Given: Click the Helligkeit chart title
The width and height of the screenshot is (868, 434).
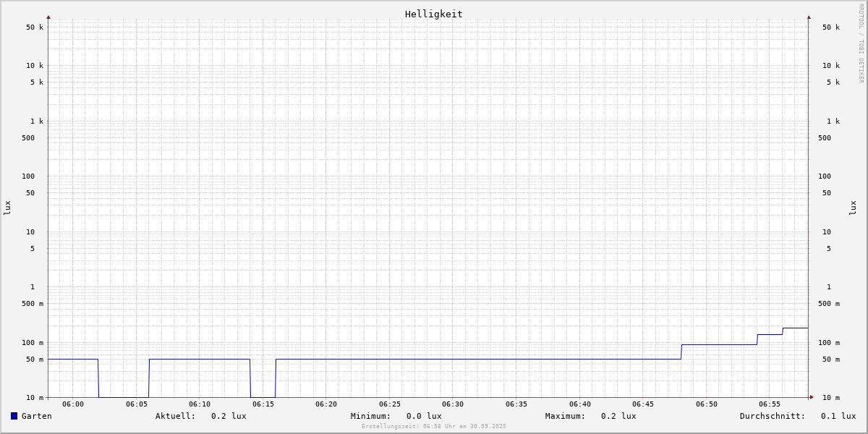Looking at the screenshot, I should tap(433, 14).
